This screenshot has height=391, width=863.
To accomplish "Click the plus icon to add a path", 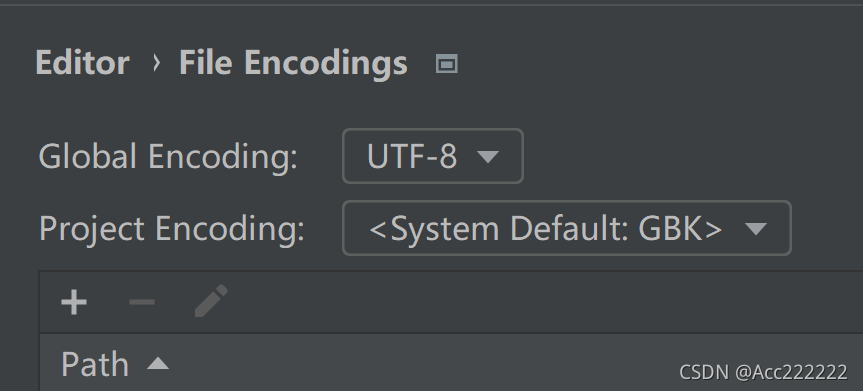I will click(x=74, y=302).
